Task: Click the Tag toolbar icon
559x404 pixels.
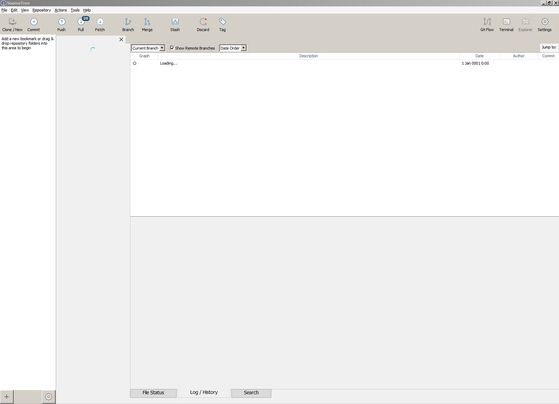Action: click(x=222, y=25)
